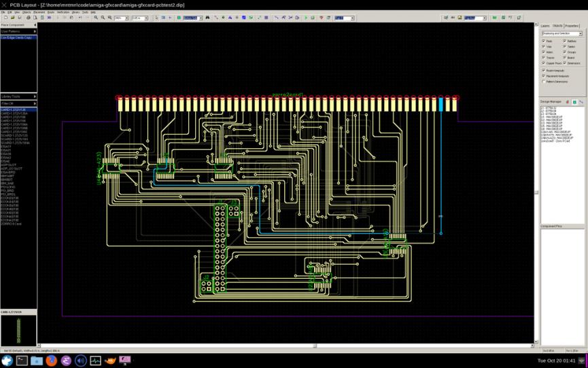Open the Verification menu

point(63,12)
